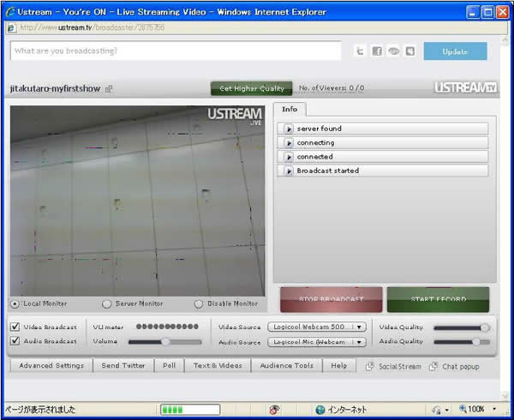Open the protected mode dropdown arrow in status bar
Viewport: 514px width, 420px height.
(446, 410)
